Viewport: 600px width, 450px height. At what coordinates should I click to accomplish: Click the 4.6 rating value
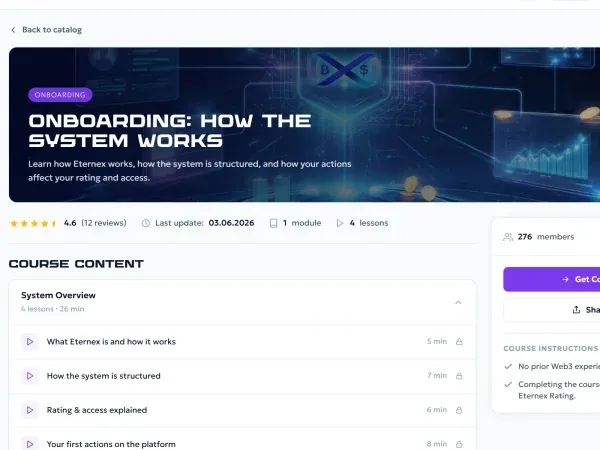(x=70, y=223)
